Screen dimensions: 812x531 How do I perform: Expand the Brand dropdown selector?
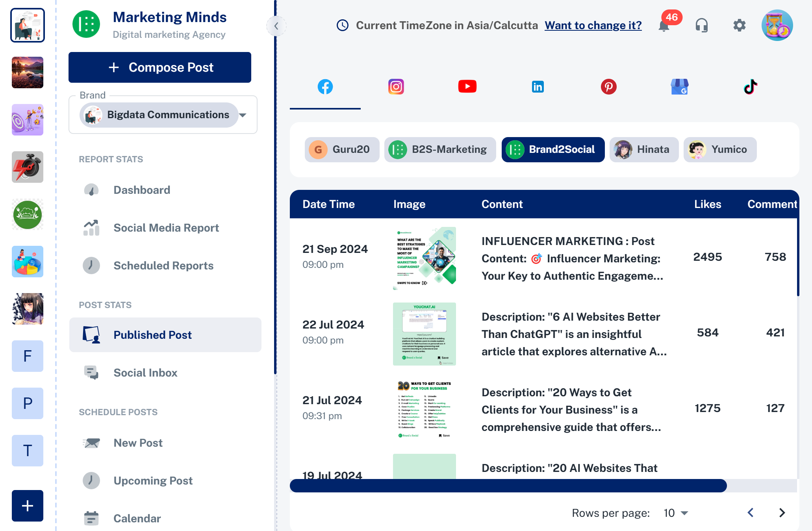click(x=243, y=115)
